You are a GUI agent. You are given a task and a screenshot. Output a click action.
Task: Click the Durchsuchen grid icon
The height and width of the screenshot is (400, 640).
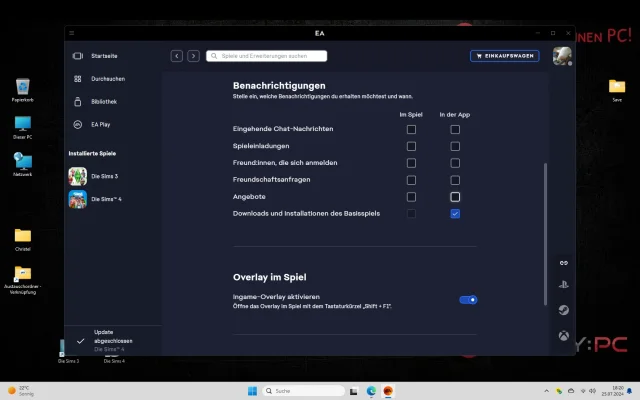(78, 79)
